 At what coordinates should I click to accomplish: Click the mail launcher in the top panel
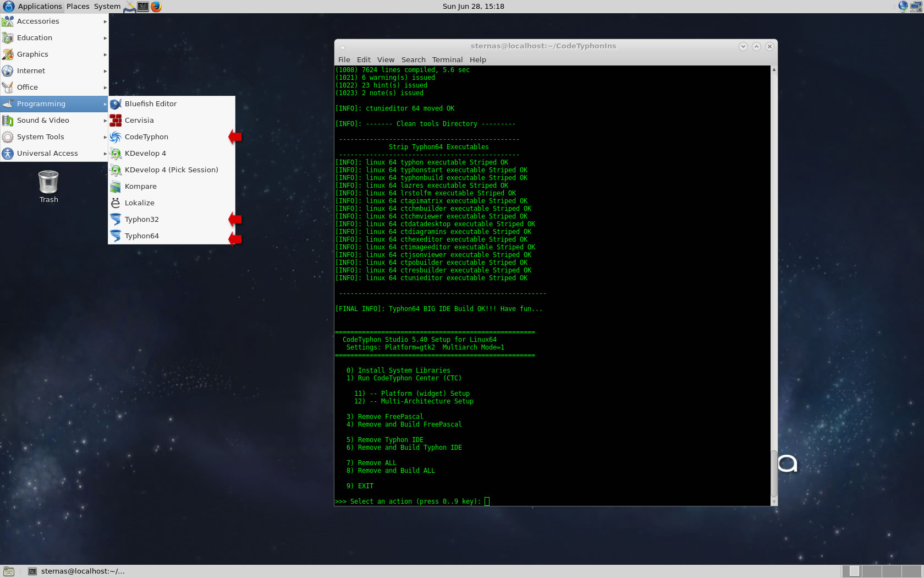pyautogui.click(x=130, y=7)
